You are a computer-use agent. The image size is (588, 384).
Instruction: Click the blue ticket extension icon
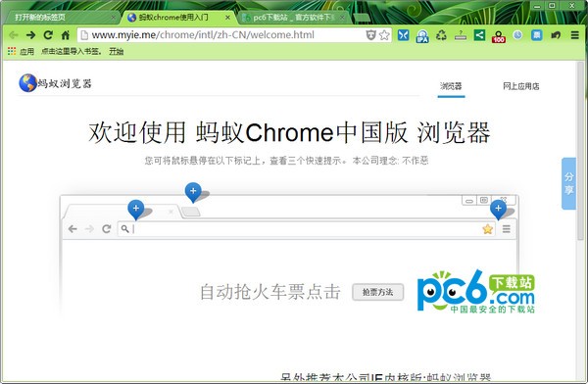537,35
